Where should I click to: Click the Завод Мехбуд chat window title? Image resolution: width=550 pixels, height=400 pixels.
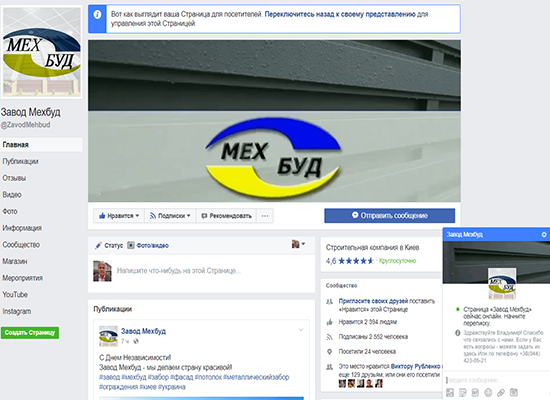(464, 234)
